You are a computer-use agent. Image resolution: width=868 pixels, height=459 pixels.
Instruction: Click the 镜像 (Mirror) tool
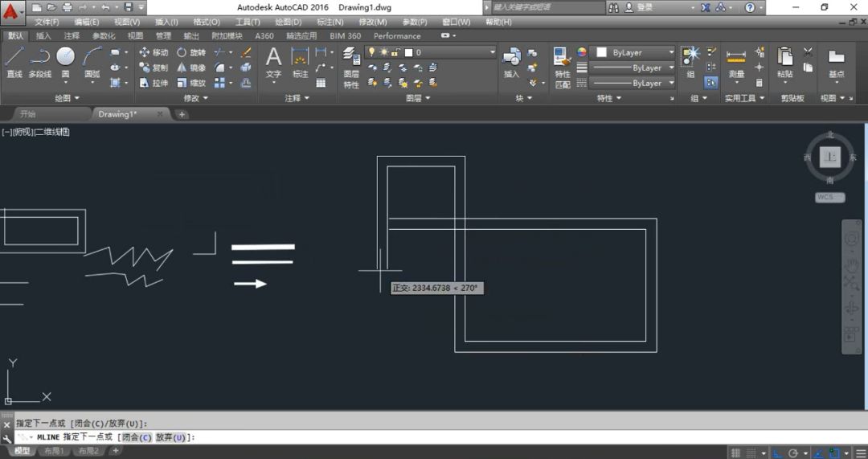click(x=191, y=68)
